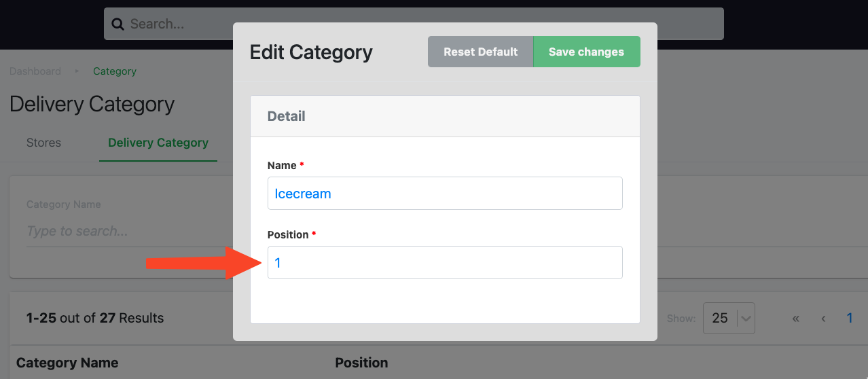Image resolution: width=868 pixels, height=379 pixels.
Task: Open the Show 25 results-per-page dropdown
Action: [729, 318]
